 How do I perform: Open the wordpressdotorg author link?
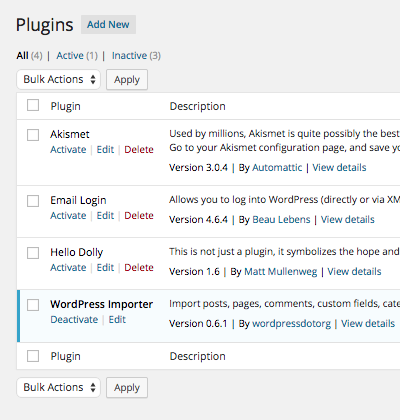[292, 324]
